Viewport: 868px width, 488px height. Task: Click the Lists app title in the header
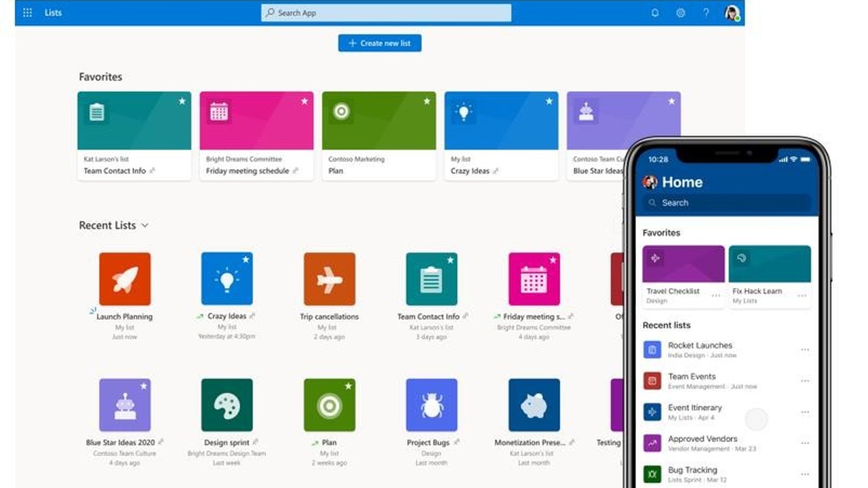[x=53, y=13]
